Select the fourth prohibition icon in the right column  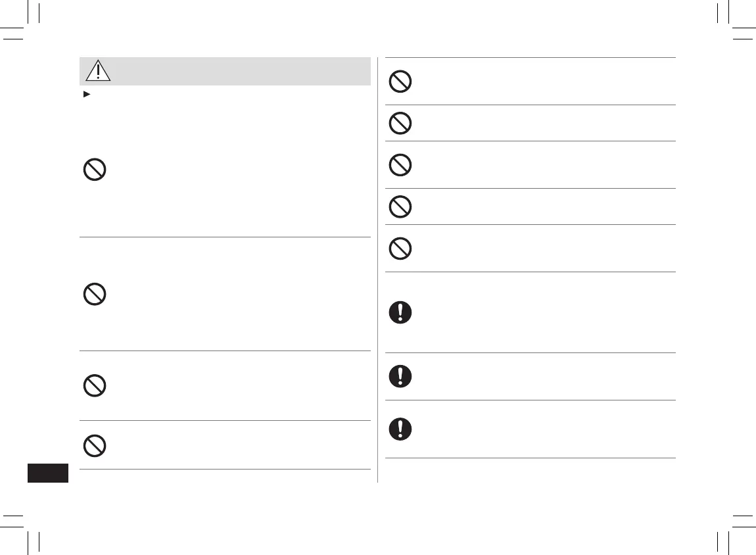click(400, 206)
